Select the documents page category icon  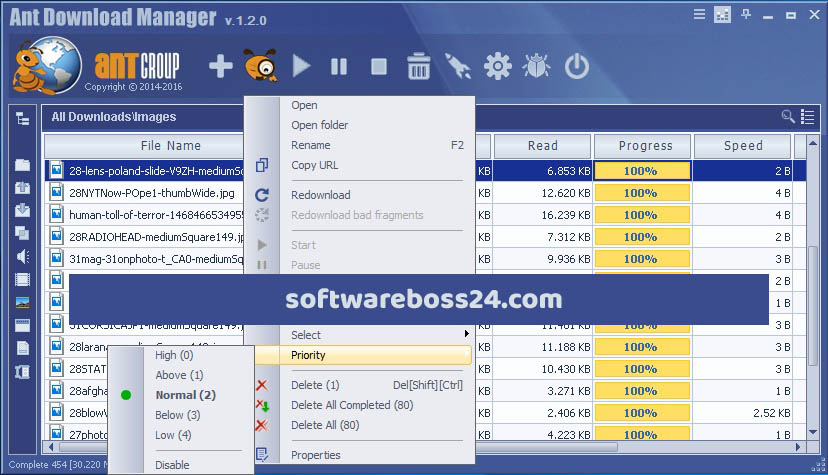(22, 348)
